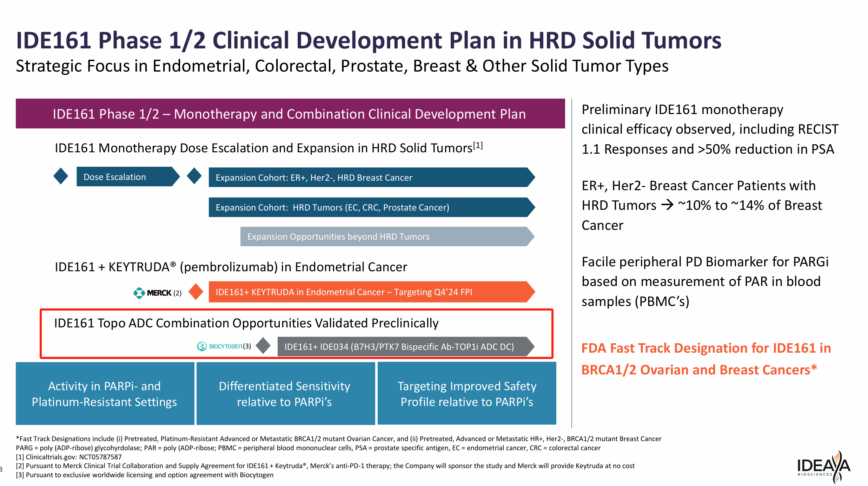This screenshot has width=868, height=486.
Task: Click the 'IDE161 + KEYTRUDA® (pembrolizumab)' heading
Action: click(231, 267)
